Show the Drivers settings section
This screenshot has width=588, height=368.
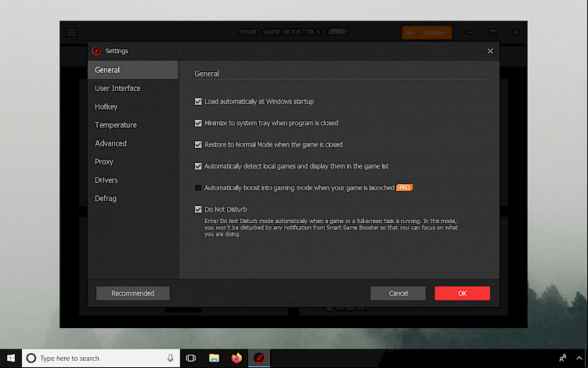(133, 180)
